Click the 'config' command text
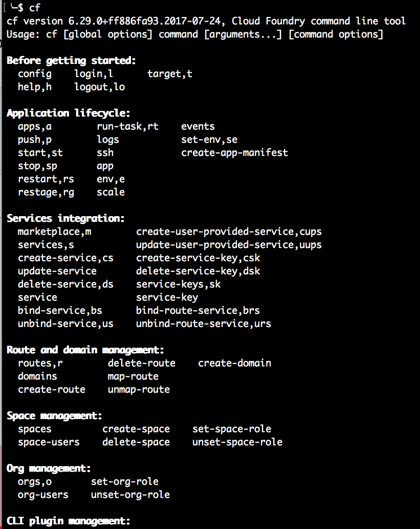Screen dimensions: 420x529 [35, 74]
